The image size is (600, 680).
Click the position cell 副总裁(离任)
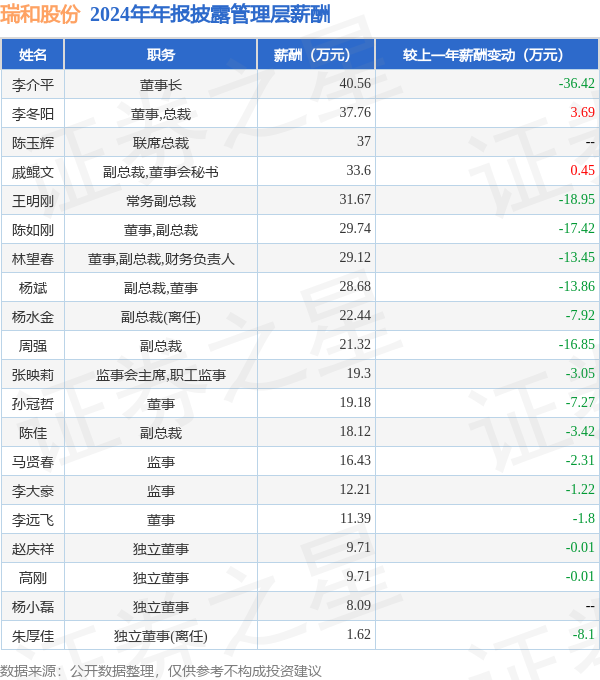(161, 317)
